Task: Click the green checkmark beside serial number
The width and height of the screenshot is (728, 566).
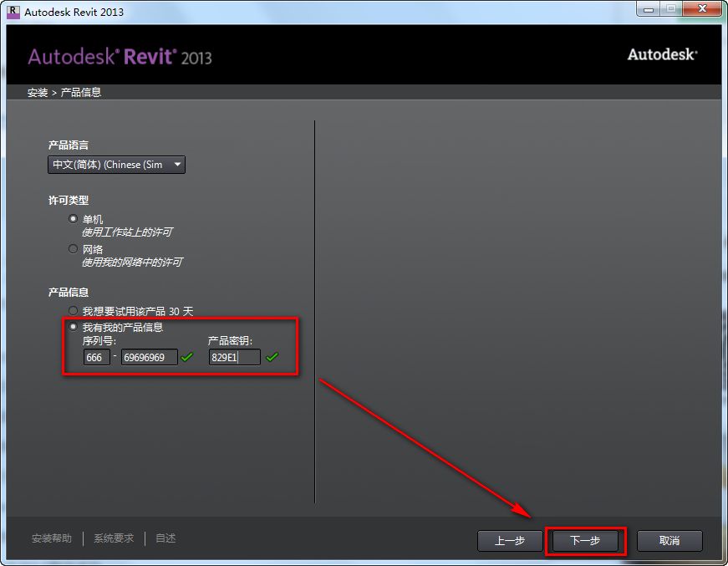Action: [186, 356]
